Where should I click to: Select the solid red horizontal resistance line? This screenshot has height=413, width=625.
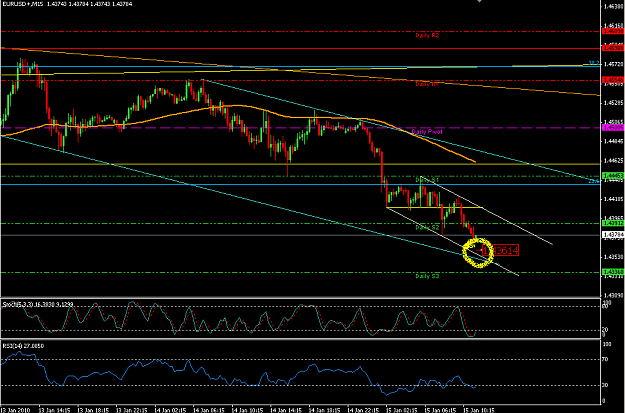(x=300, y=48)
